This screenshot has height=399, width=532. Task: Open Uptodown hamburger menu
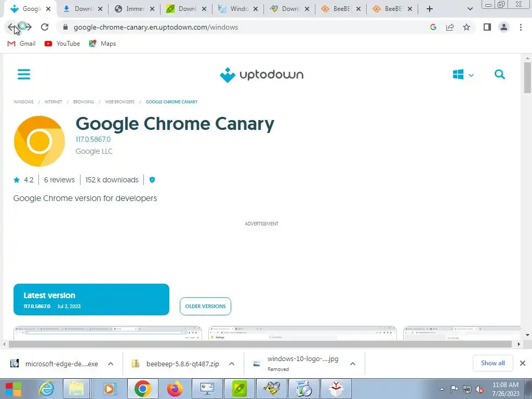(24, 74)
